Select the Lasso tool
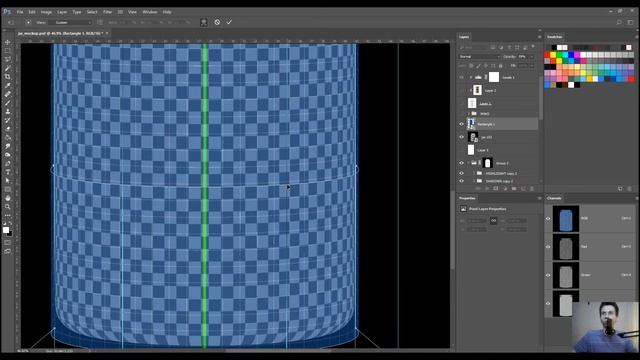Image resolution: width=640 pixels, height=360 pixels. pyautogui.click(x=7, y=59)
